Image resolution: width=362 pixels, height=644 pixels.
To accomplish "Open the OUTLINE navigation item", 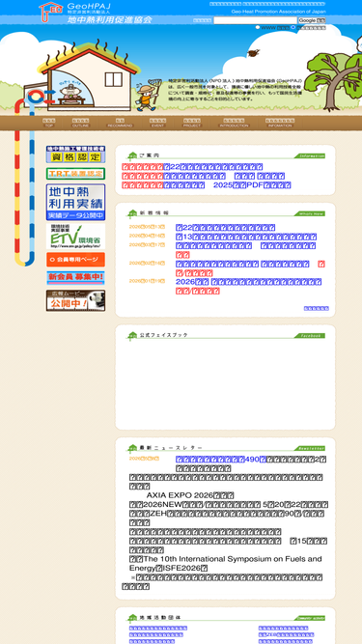I will (80, 123).
